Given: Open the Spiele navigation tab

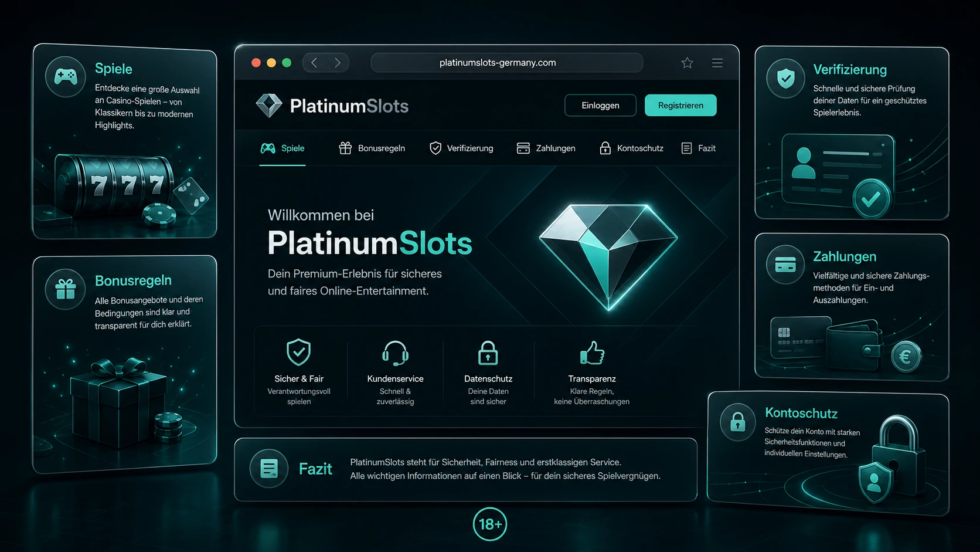Looking at the screenshot, I should click(x=283, y=148).
